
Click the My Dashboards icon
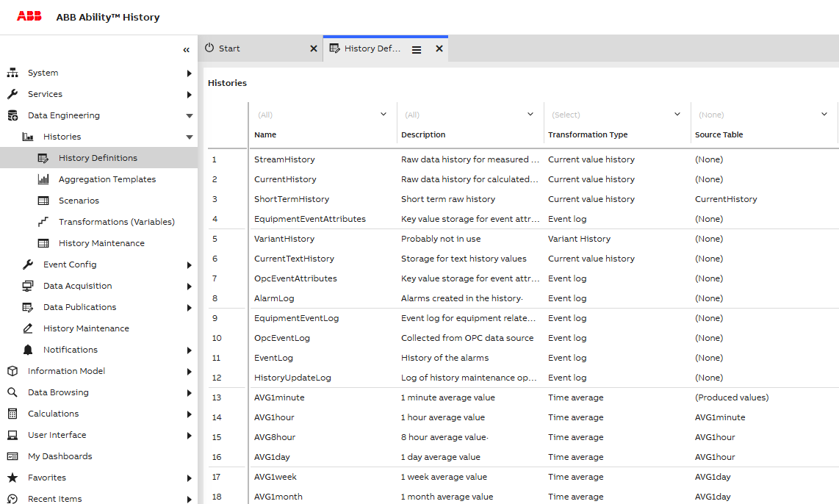coord(12,456)
